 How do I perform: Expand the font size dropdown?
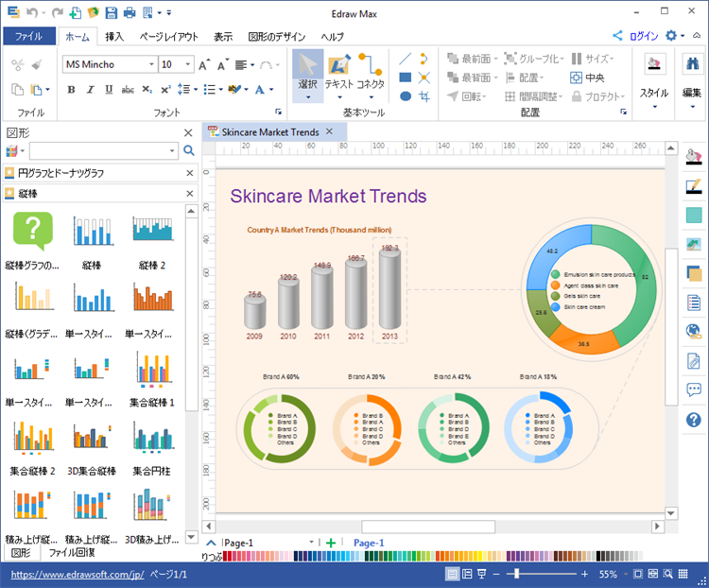(190, 64)
